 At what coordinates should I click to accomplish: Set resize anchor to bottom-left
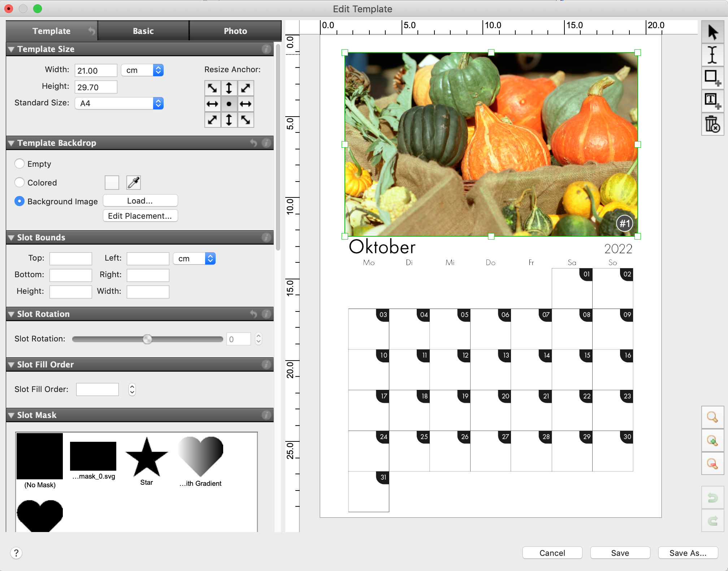(x=212, y=120)
